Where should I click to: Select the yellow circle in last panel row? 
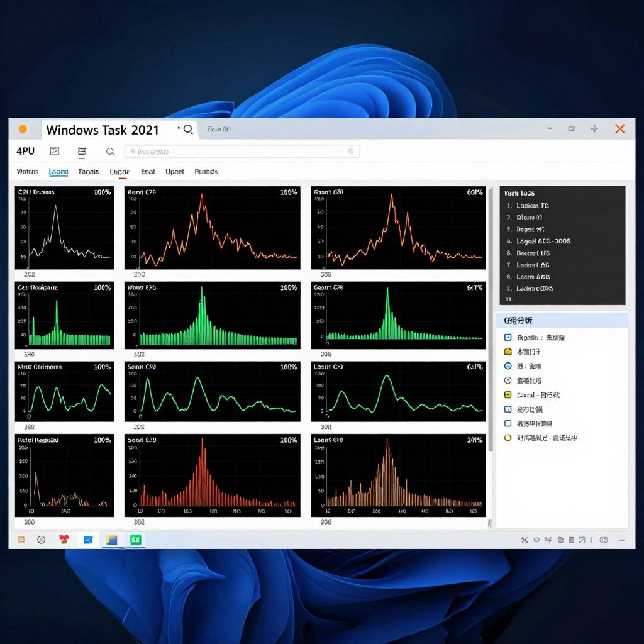(x=508, y=438)
